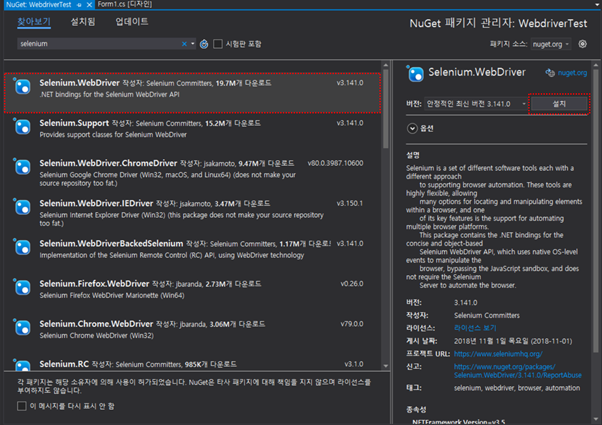Click the details pane scrollbar thumb
The image size is (602, 425).
[595, 211]
